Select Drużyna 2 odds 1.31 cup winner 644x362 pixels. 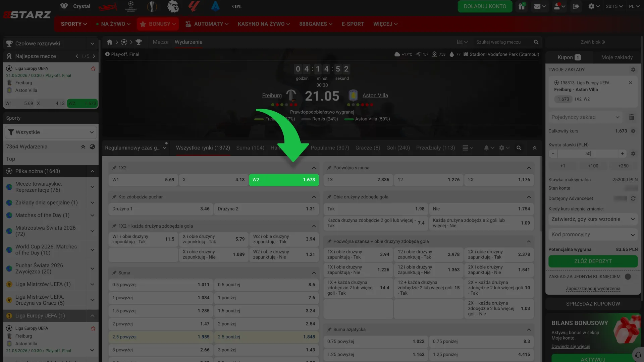tap(266, 209)
